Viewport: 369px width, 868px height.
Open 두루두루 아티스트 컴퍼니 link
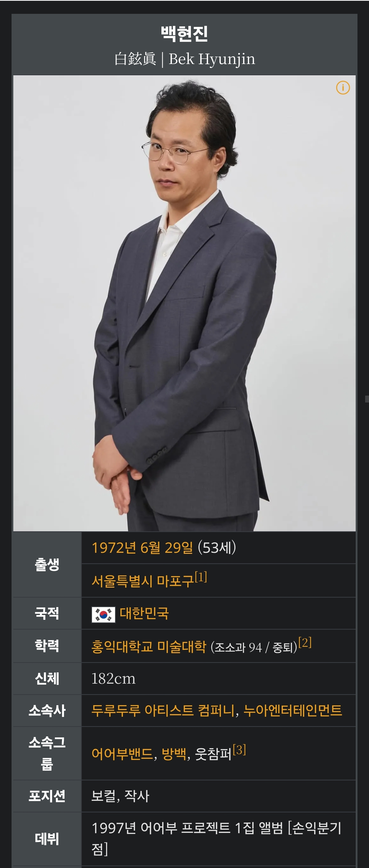click(x=163, y=710)
